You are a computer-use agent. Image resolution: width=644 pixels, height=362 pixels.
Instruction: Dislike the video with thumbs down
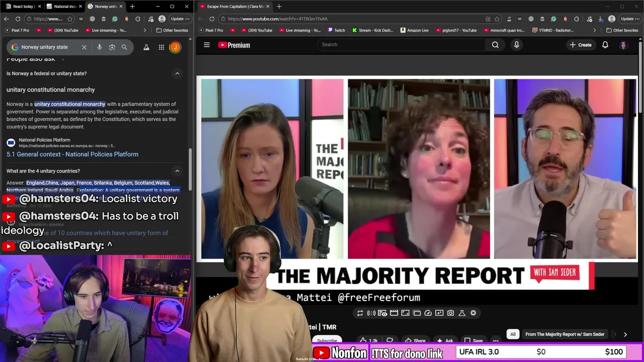coord(389,340)
